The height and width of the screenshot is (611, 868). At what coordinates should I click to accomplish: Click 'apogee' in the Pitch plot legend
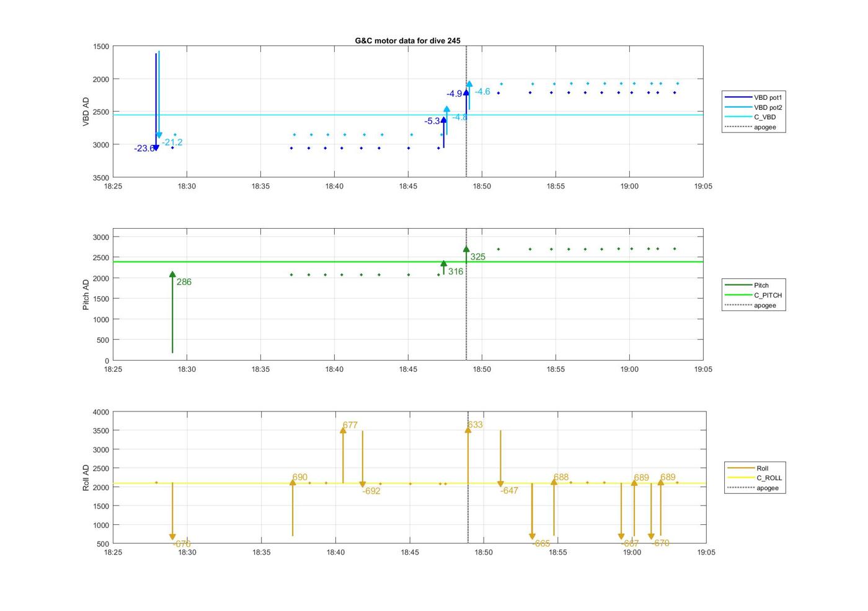coord(750,305)
